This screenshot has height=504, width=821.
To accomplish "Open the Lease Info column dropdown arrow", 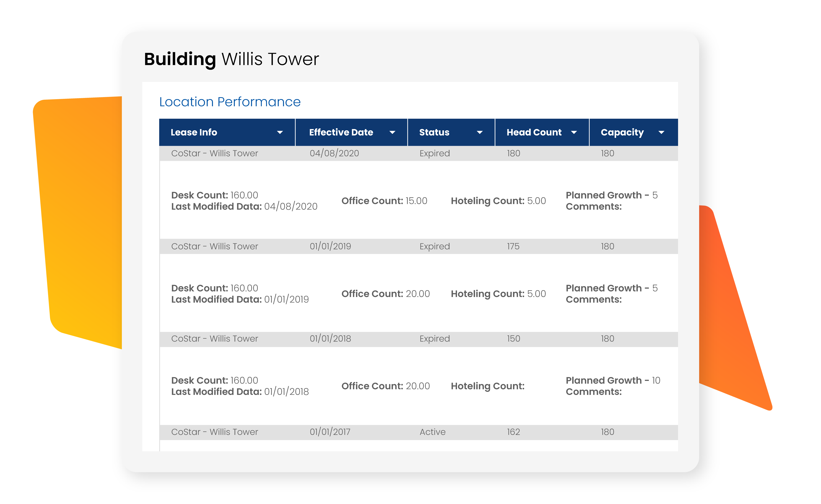I will click(280, 133).
